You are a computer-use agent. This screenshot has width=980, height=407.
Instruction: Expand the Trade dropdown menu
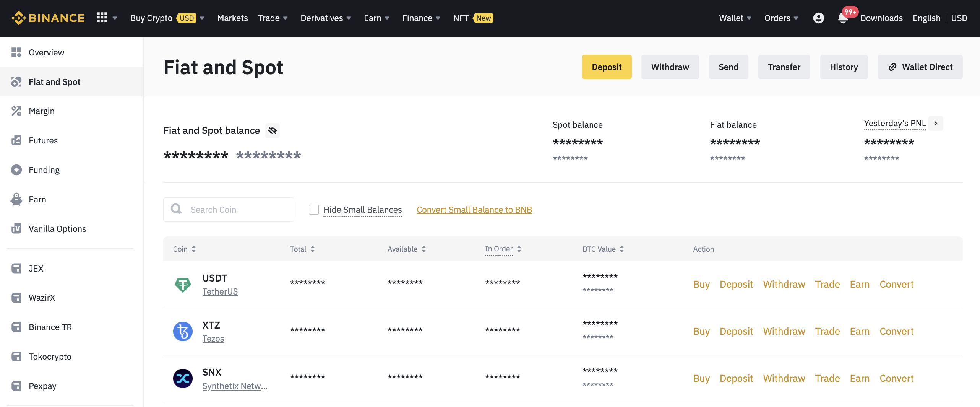point(285,18)
